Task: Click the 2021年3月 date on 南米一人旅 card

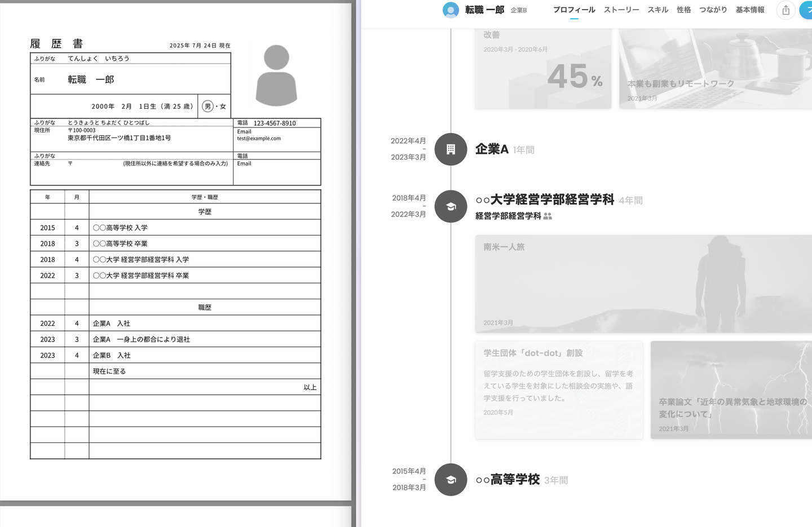Action: tap(498, 323)
